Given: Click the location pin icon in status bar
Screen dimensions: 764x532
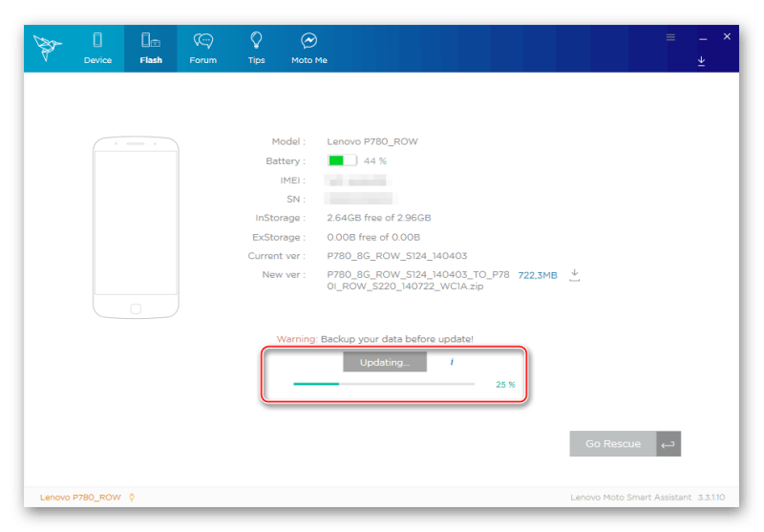Looking at the screenshot, I should [x=132, y=498].
